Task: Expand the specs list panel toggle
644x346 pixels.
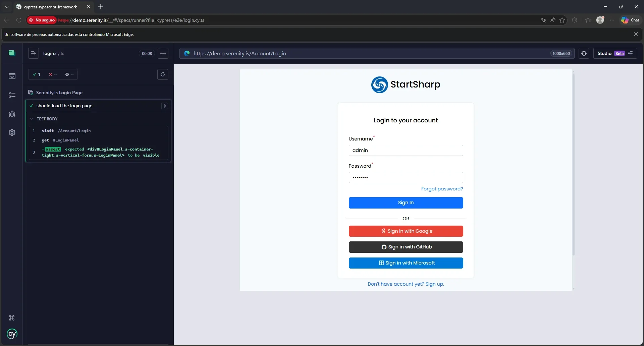Action: pos(34,53)
